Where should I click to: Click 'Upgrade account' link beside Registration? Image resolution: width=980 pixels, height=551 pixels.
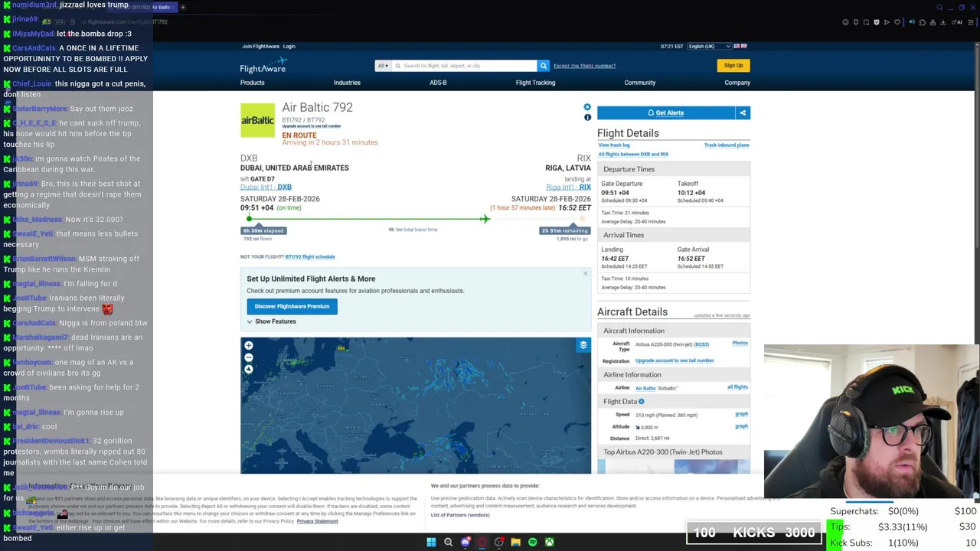tap(675, 360)
